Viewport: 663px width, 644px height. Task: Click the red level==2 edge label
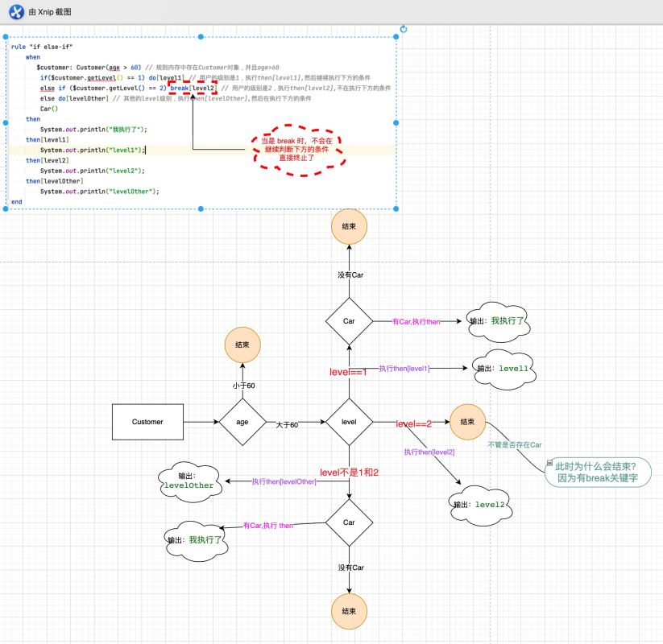click(x=413, y=423)
